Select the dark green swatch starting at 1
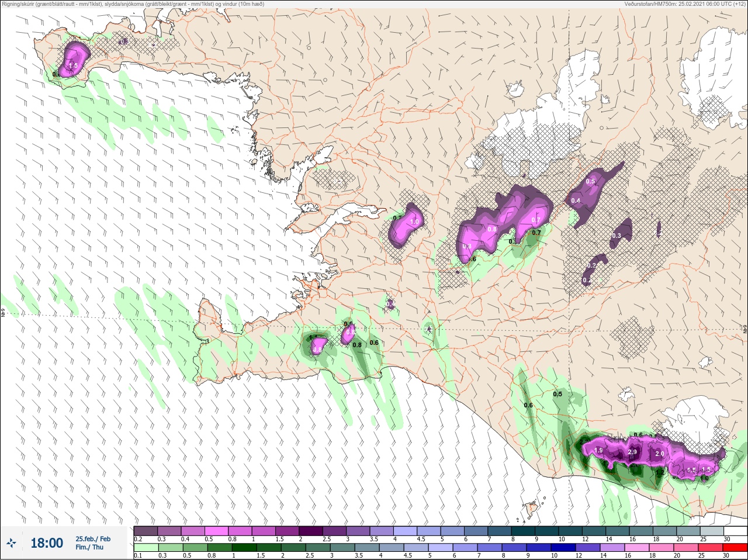 pos(244,548)
